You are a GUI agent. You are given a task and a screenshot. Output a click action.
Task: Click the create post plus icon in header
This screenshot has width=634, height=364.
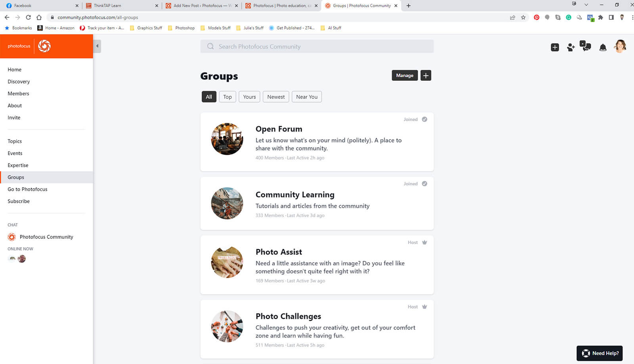[x=555, y=48]
